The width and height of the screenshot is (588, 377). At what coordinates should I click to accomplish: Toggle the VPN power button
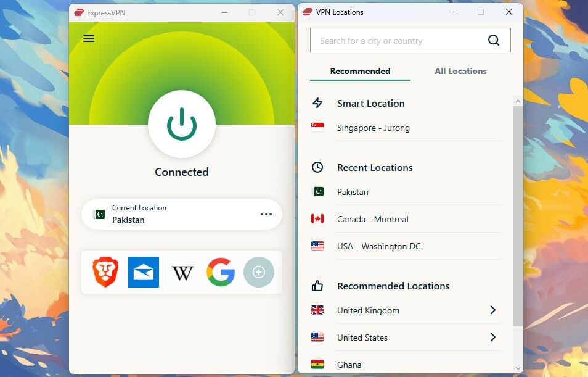[182, 124]
